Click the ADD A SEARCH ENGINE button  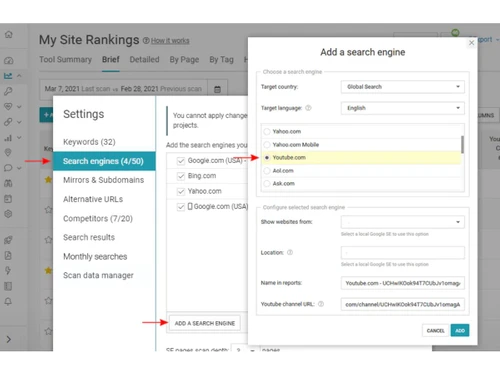pos(205,323)
